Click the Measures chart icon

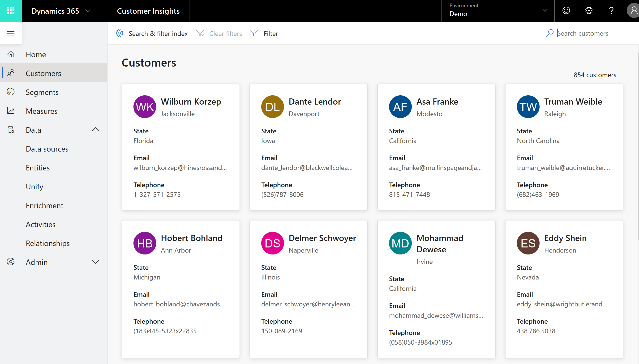(11, 111)
